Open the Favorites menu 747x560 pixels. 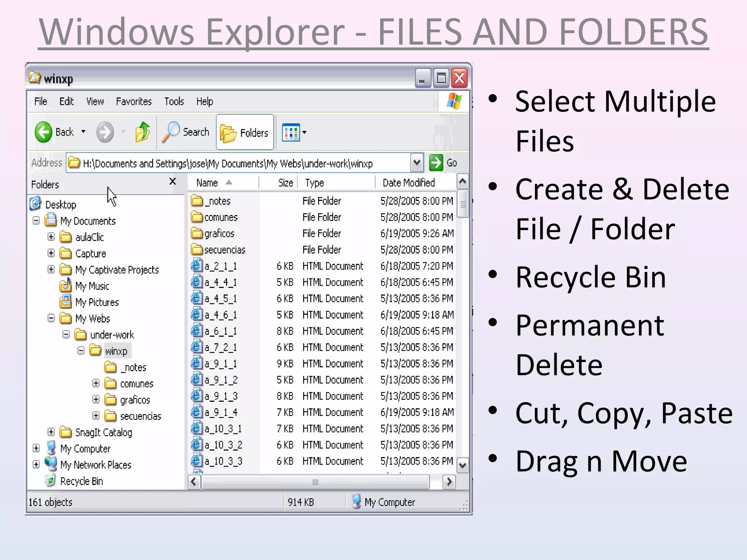[133, 101]
